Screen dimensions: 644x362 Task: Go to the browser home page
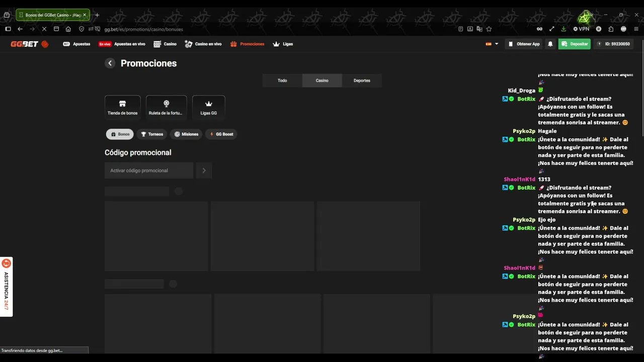pos(68,29)
